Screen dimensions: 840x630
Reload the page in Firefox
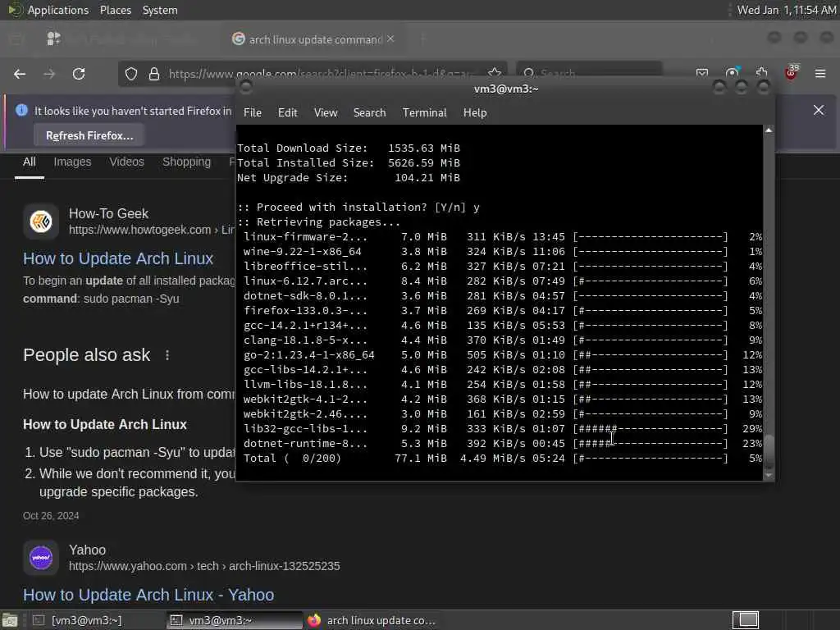(79, 74)
